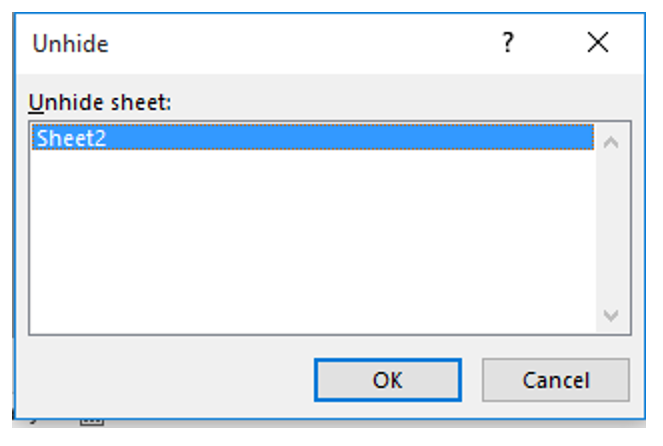Click the 'Unhide sheet:' label
The width and height of the screenshot is (663, 446).
coord(100,103)
